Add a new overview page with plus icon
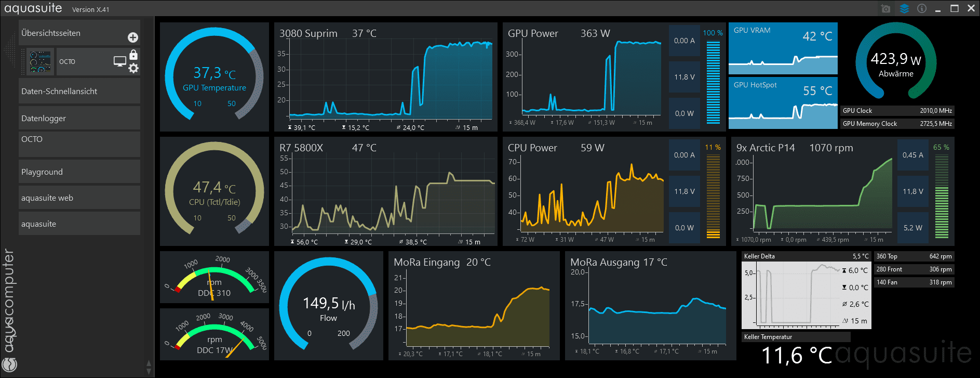980x378 pixels. click(133, 37)
